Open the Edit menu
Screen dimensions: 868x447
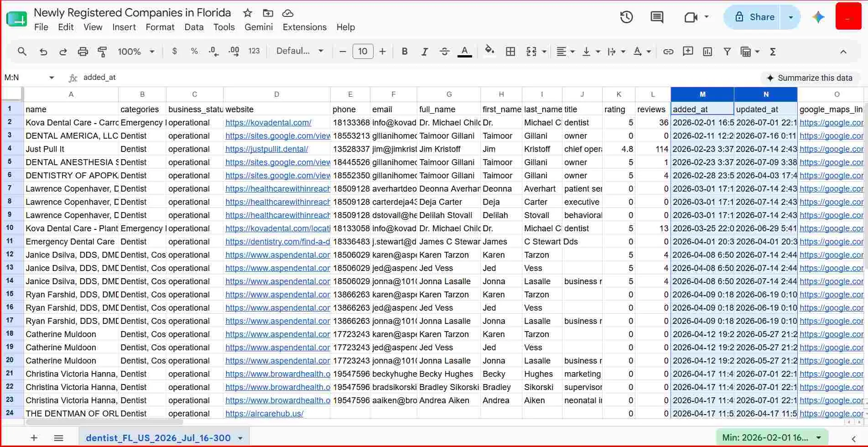pyautogui.click(x=66, y=27)
